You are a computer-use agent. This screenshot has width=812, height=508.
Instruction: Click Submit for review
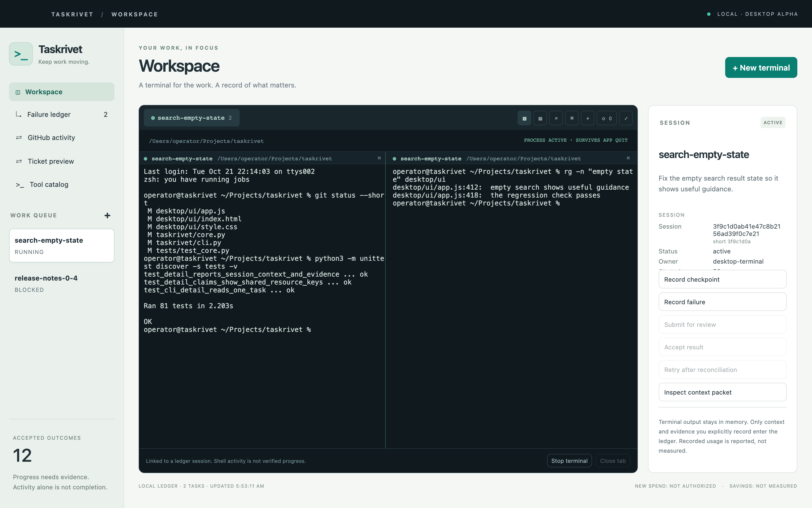point(722,324)
